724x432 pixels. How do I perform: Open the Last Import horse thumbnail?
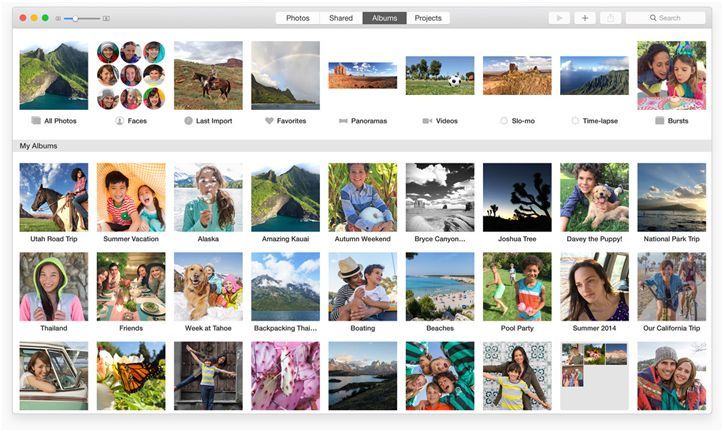[x=208, y=75]
